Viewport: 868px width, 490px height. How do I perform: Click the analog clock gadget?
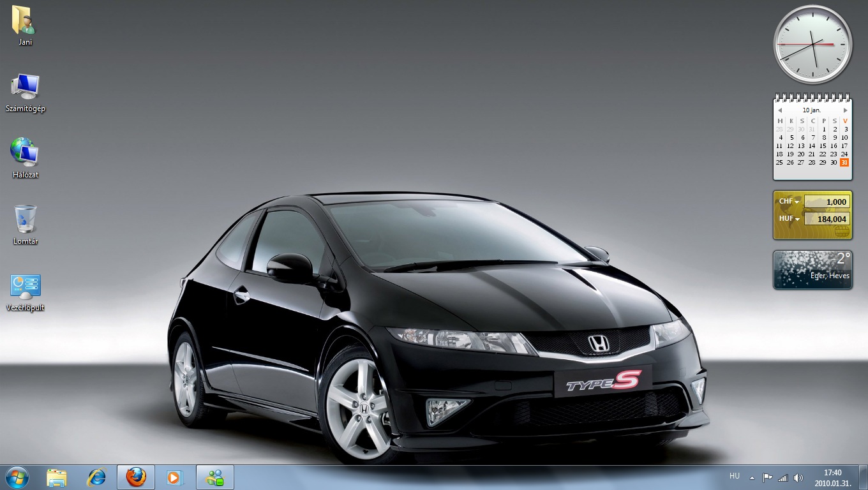pos(813,45)
